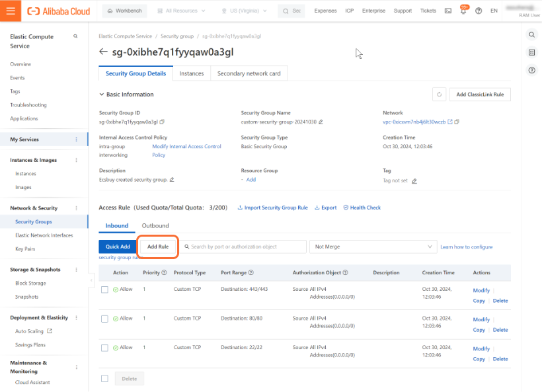This screenshot has width=542, height=392.
Task: Click the Add Rule button
Action: 158,247
